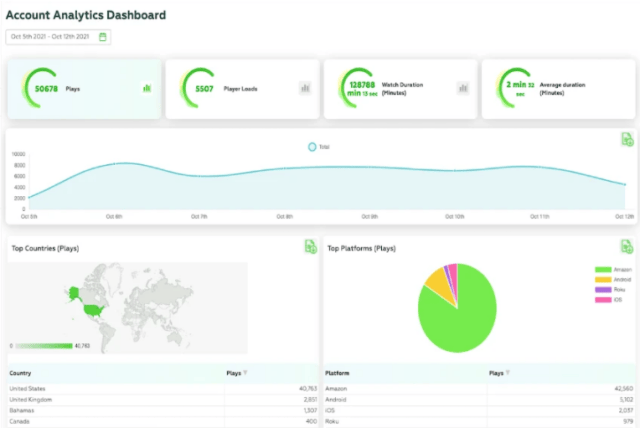
Task: Toggle the Total series legend marker
Action: pyautogui.click(x=312, y=147)
